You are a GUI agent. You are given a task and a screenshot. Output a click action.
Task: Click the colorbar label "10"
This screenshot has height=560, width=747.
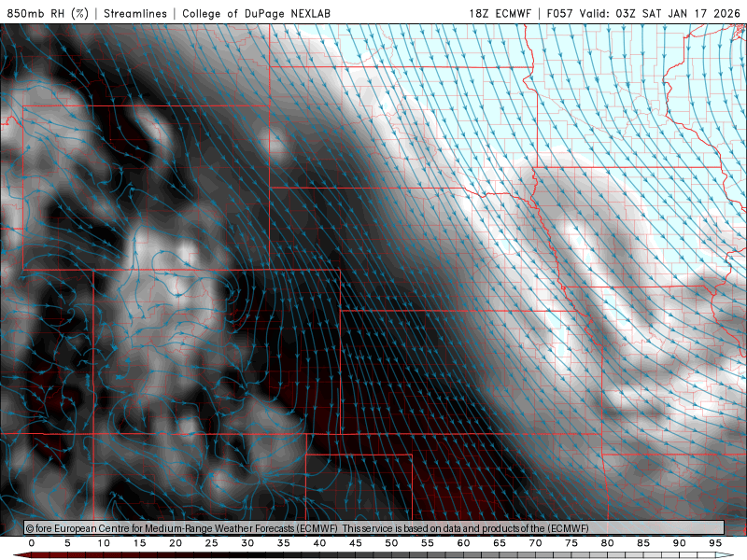click(104, 543)
